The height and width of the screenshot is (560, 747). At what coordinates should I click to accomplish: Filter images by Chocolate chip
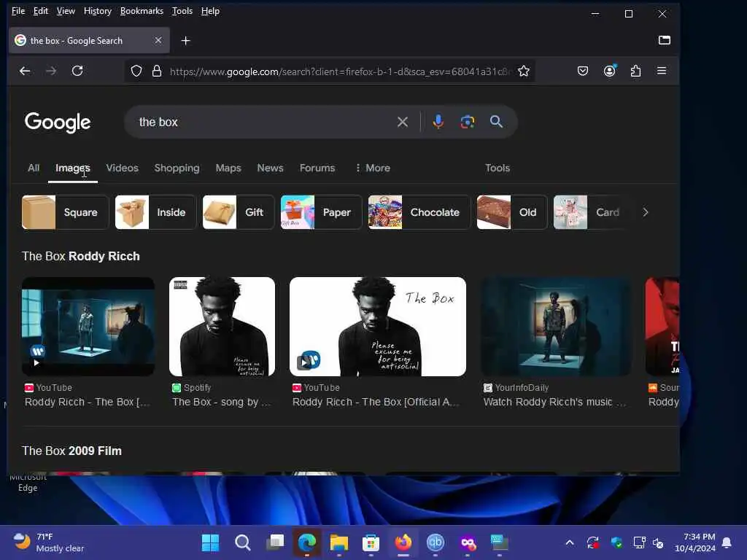[x=419, y=212]
